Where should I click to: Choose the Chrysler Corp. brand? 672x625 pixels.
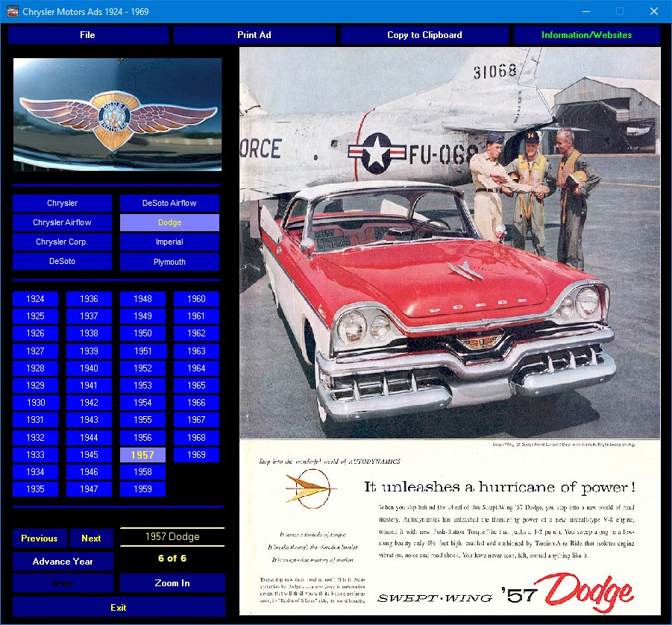point(62,242)
